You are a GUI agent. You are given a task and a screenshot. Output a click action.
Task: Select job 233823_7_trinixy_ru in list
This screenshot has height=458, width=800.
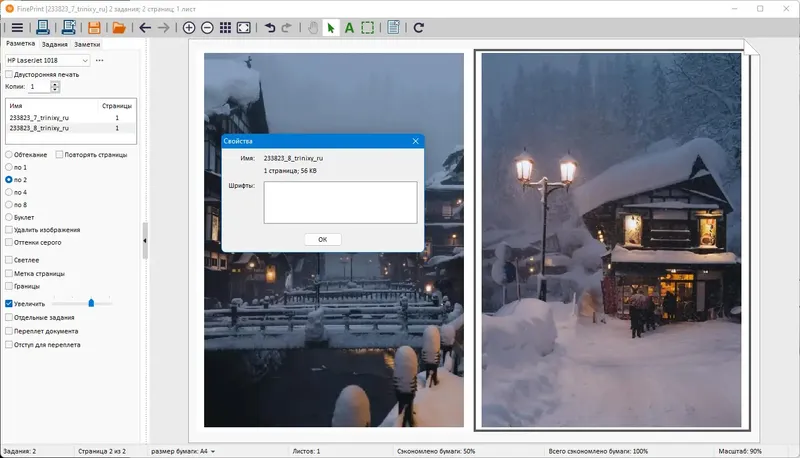click(x=71, y=118)
